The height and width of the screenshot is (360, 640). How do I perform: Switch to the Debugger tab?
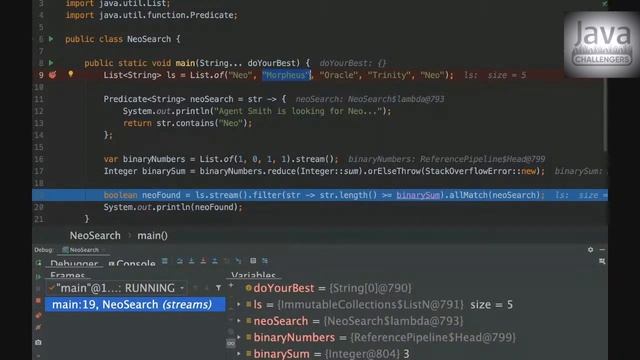coord(74,264)
